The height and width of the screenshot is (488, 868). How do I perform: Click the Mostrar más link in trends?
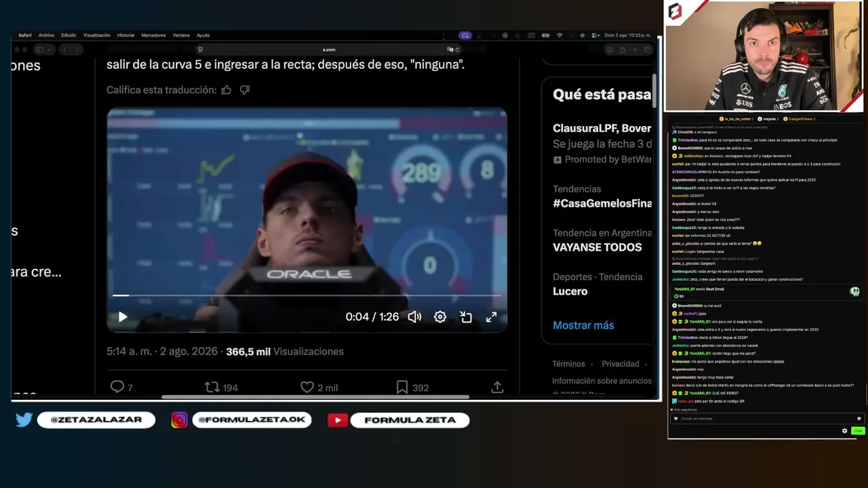point(583,325)
